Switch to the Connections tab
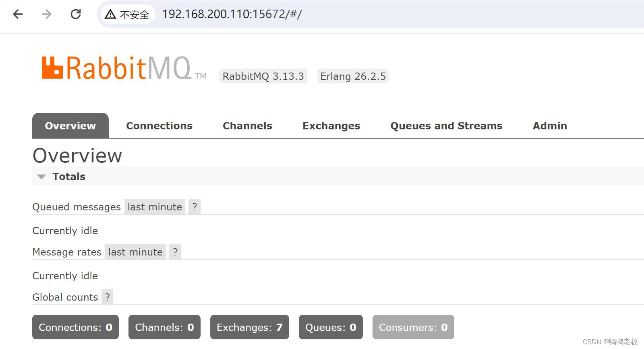Screen dimensions: 644x349 click(x=159, y=126)
